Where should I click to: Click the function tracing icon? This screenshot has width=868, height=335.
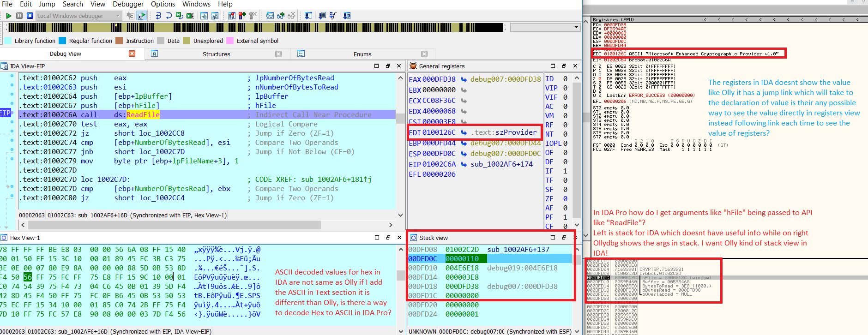pos(333,16)
